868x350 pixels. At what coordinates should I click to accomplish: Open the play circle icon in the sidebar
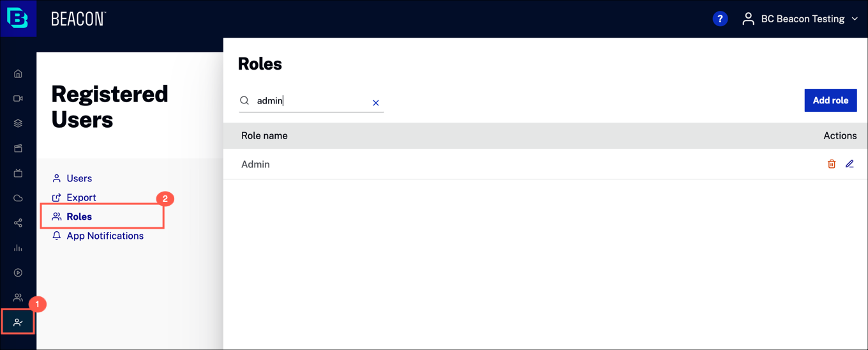tap(18, 273)
